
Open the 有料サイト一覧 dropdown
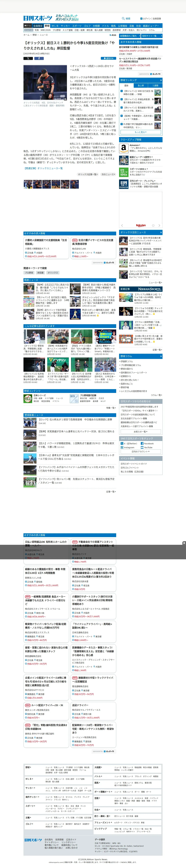152,36
